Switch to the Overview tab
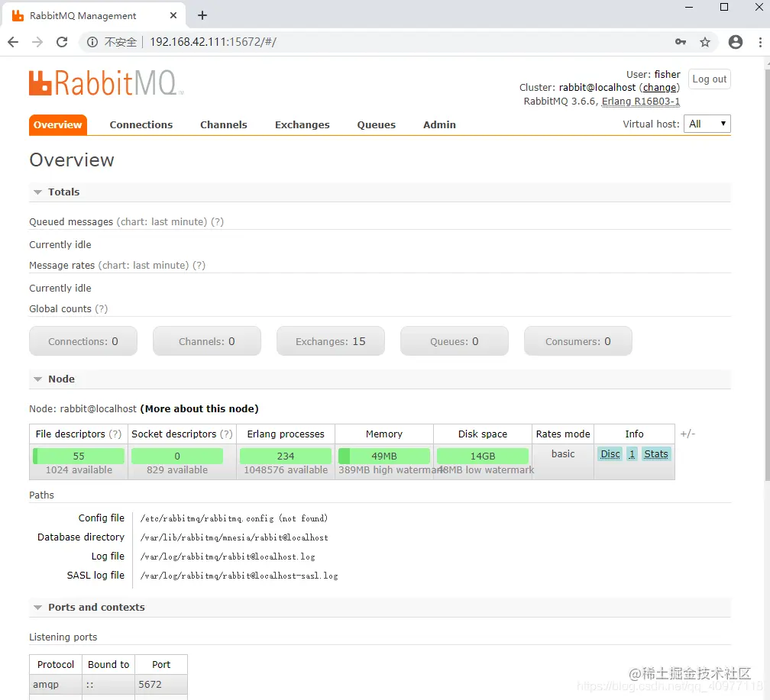This screenshot has height=700, width=770. (58, 124)
